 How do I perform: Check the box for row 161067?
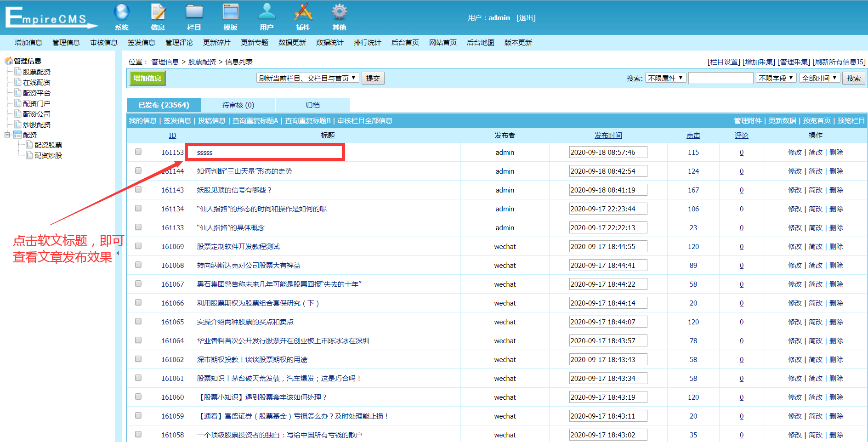coord(138,283)
